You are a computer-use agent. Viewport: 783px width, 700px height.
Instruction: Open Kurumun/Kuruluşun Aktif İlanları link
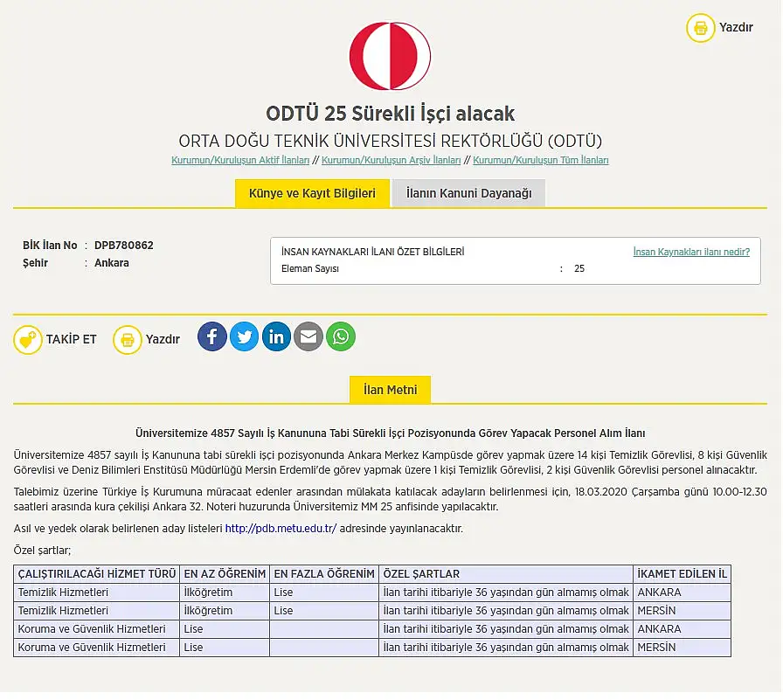click(240, 160)
